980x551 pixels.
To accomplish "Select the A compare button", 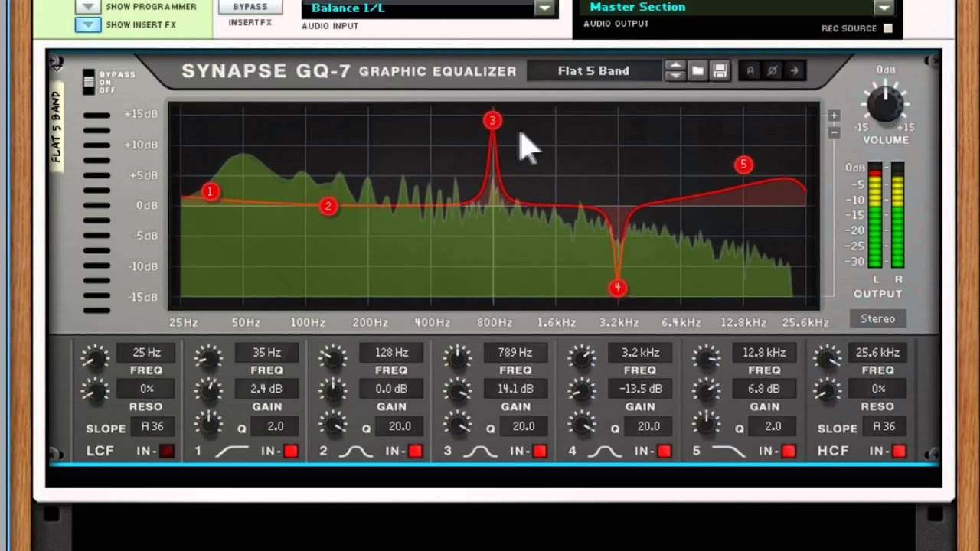I will point(750,71).
